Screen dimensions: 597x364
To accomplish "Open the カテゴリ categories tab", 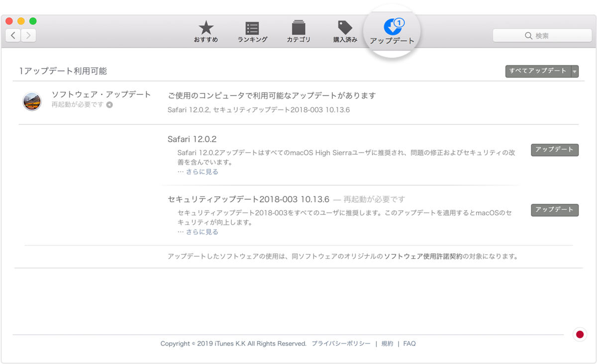I will [x=298, y=32].
